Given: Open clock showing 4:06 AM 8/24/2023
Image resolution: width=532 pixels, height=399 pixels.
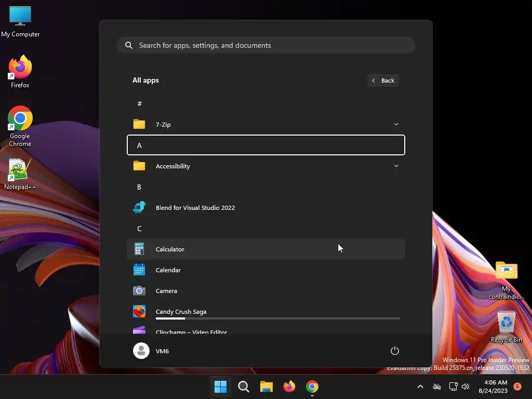Looking at the screenshot, I should pyautogui.click(x=494, y=387).
